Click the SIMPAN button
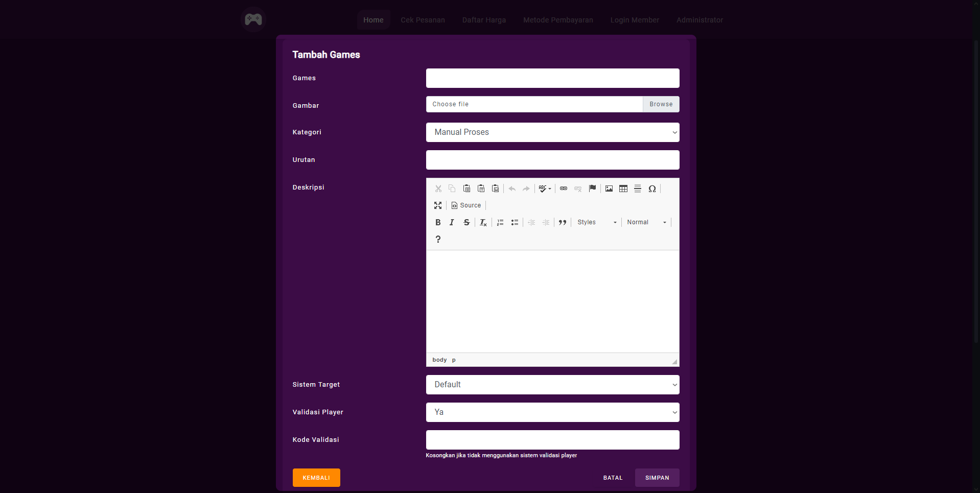Image resolution: width=980 pixels, height=493 pixels. point(657,478)
